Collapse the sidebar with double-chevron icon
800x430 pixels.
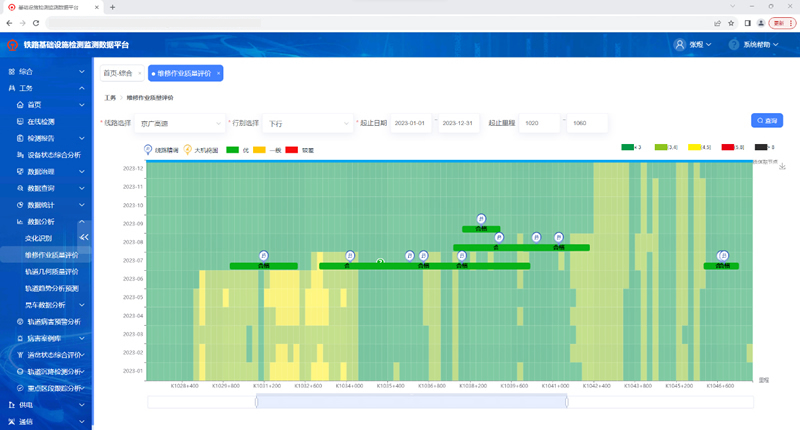pyautogui.click(x=84, y=237)
